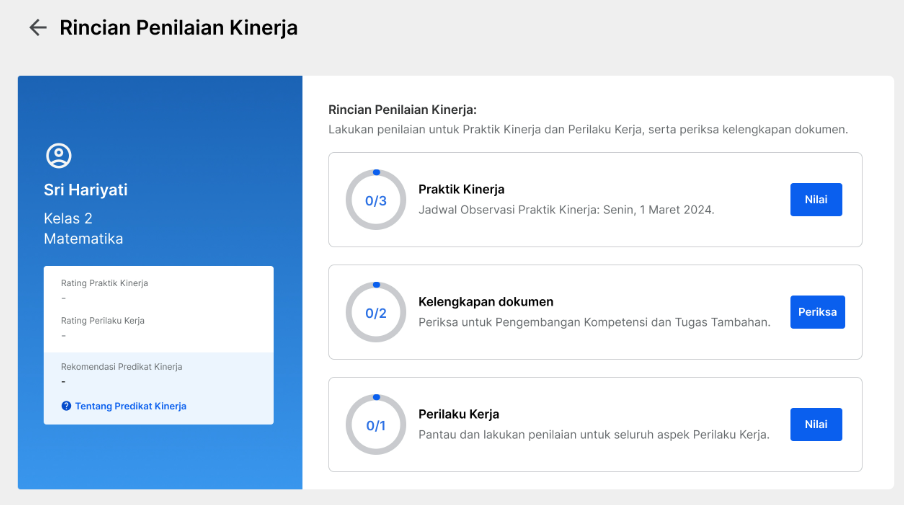Click the question mark help icon
The height and width of the screenshot is (505, 904).
click(66, 406)
